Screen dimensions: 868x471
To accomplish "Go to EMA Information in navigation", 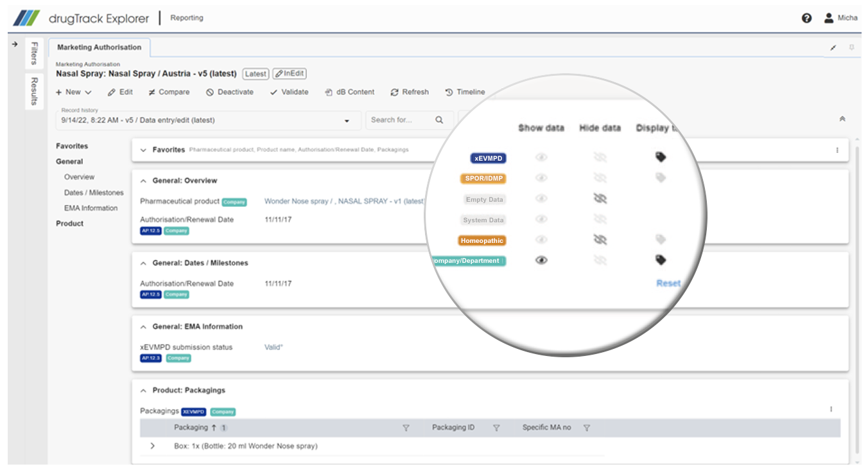I will (91, 208).
